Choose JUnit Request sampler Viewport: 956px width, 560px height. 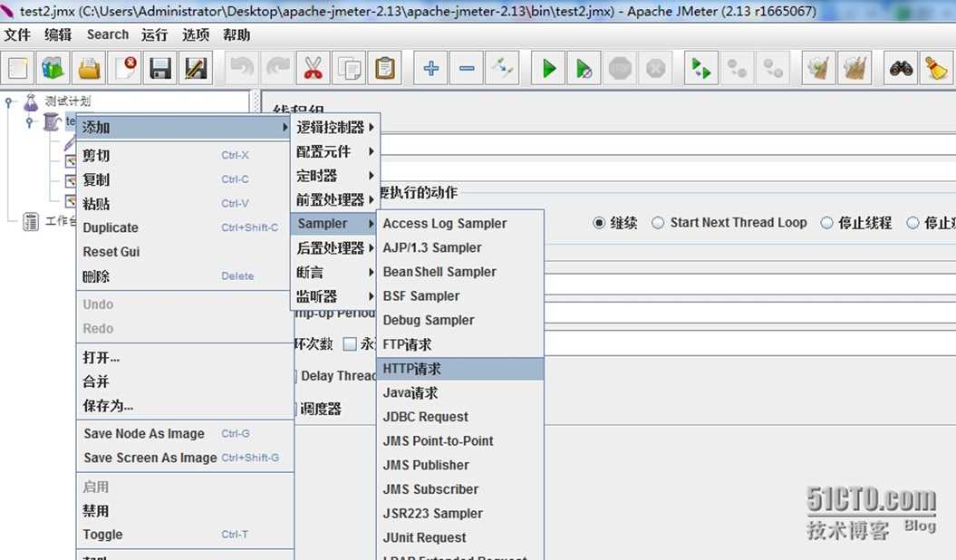(x=460, y=537)
